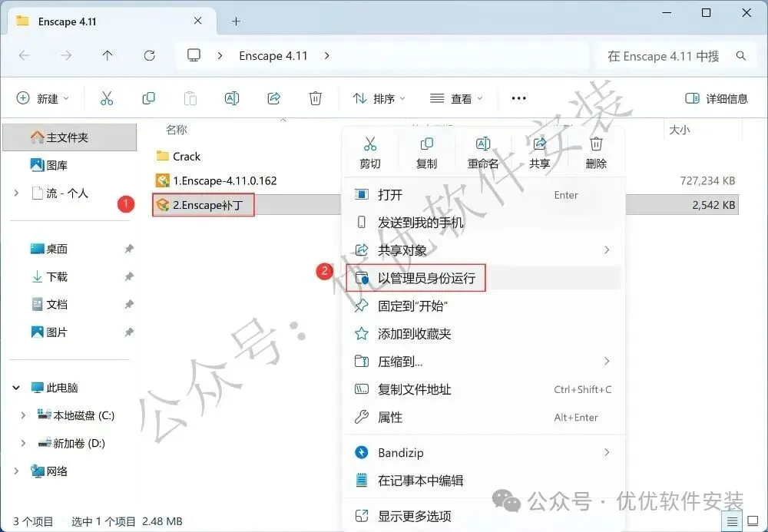Screen dimensions: 768x532
Task: Choose 复制文件地址
Action: tap(484, 389)
